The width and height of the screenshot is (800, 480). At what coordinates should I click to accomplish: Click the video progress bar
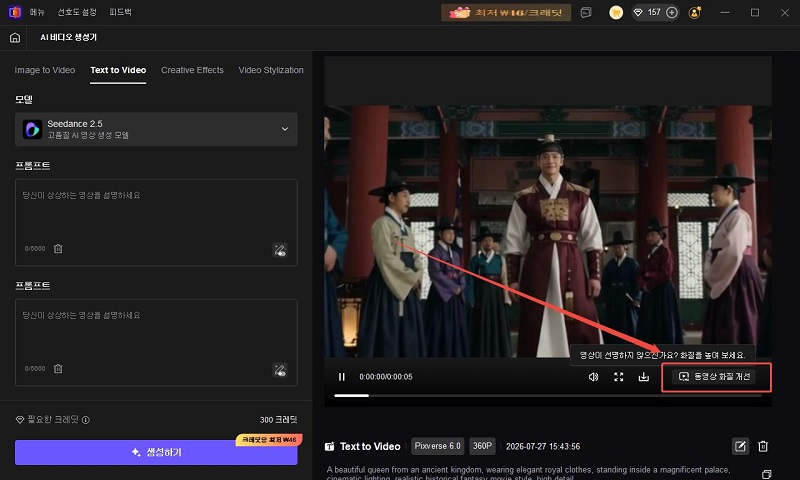tap(548, 395)
